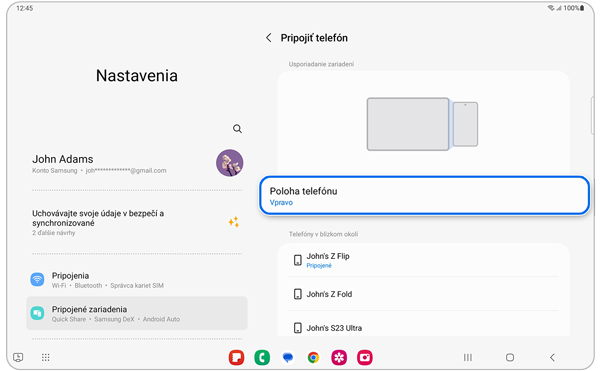Viewport: 600px width, 371px height.
Task: Tap the system Back navigation button
Action: pos(552,358)
